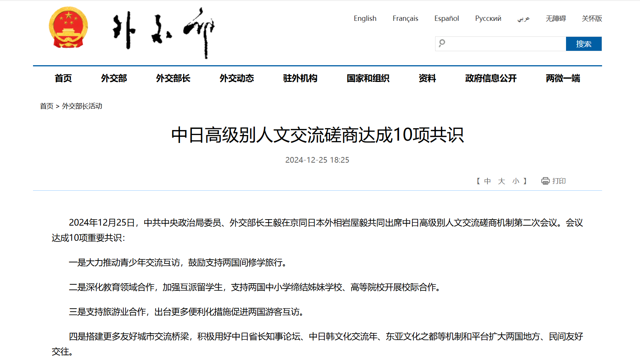Open the Español version
Viewport: 640px width, 364px height.
click(x=447, y=18)
